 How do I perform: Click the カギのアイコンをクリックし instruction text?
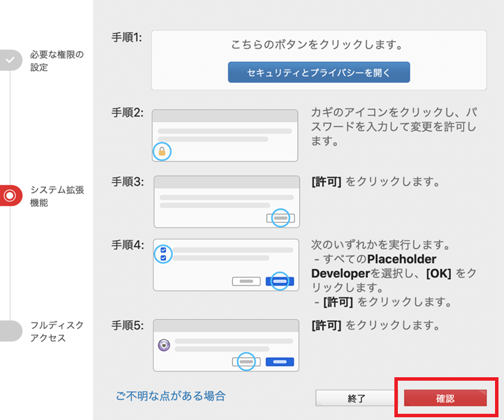pyautogui.click(x=394, y=126)
